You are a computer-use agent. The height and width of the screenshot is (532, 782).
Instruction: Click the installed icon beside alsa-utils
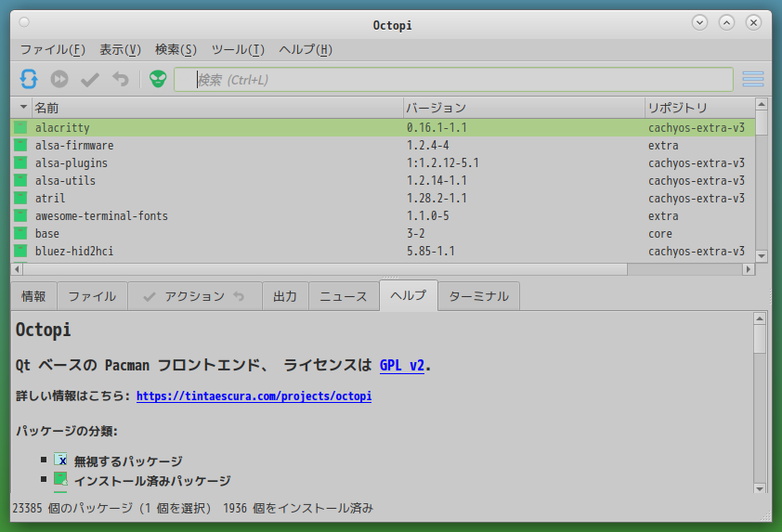coord(20,180)
